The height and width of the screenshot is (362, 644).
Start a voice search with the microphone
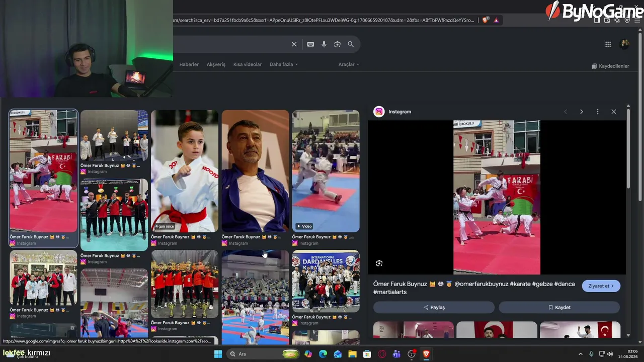(x=324, y=44)
